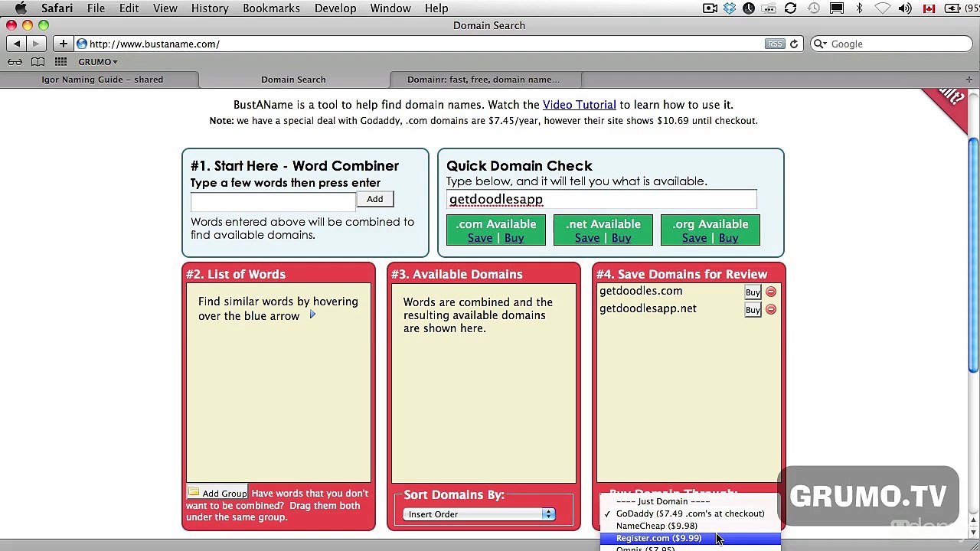Buy the .com available domain
980x551 pixels.
[514, 238]
